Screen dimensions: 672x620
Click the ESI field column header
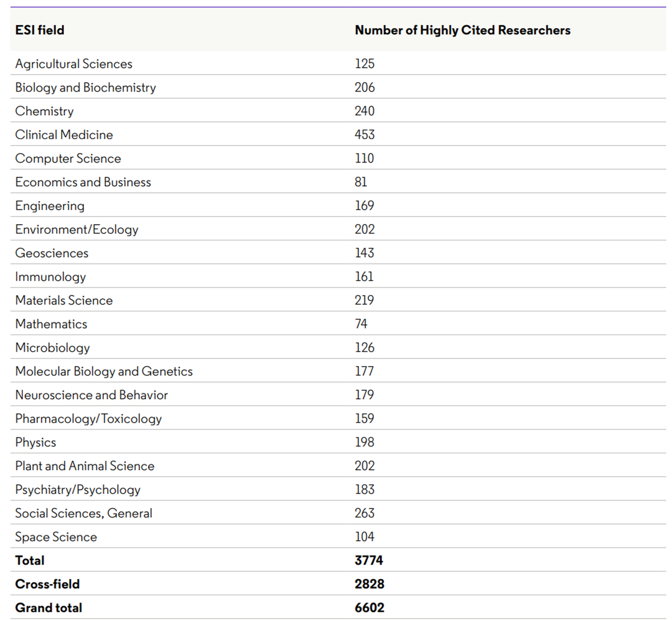click(40, 30)
